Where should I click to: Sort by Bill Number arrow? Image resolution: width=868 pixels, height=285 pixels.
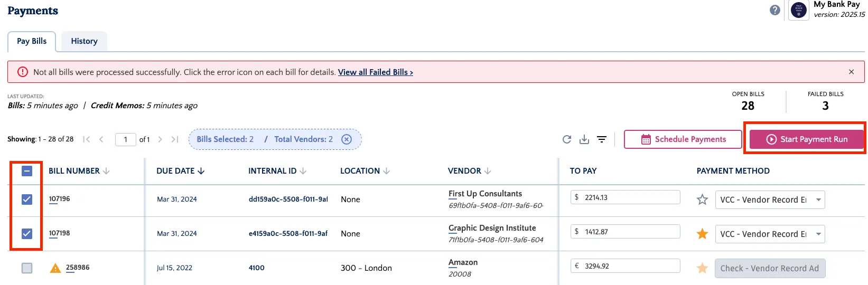point(106,171)
